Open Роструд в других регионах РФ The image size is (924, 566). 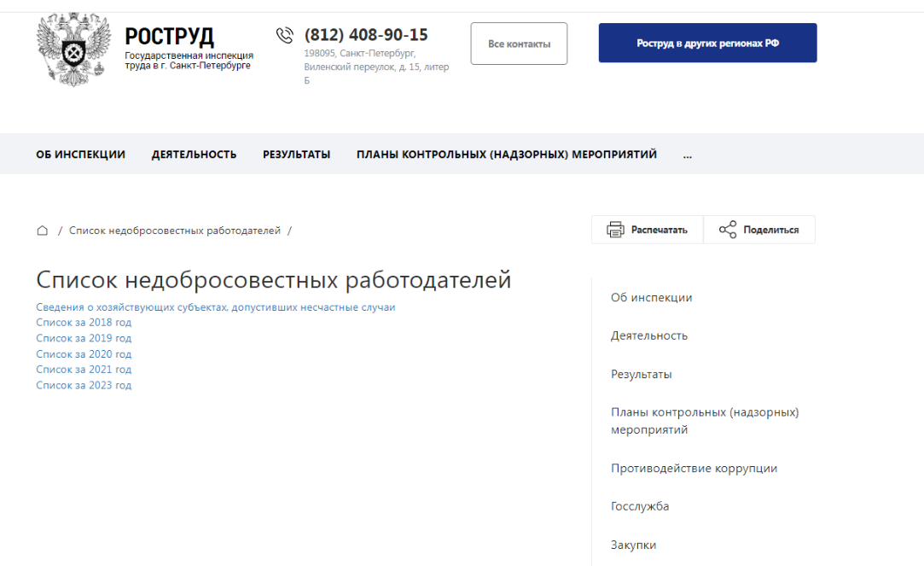point(708,43)
